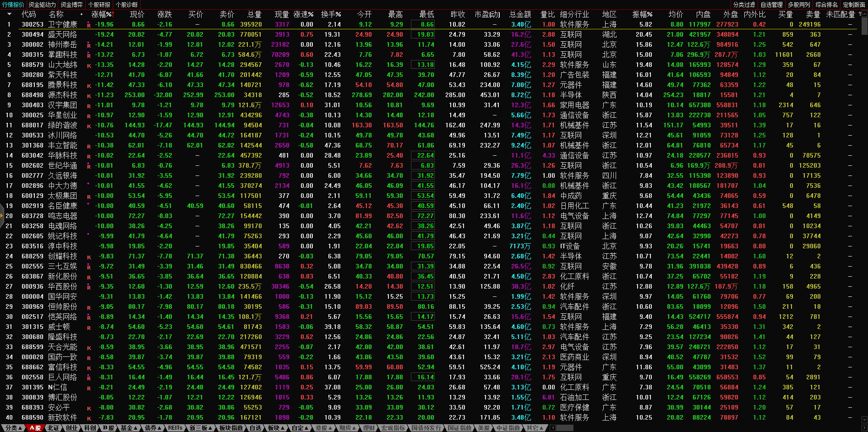Select the 科创 board tab
Image resolution: width=868 pixels, height=432 pixels.
pos(90,428)
